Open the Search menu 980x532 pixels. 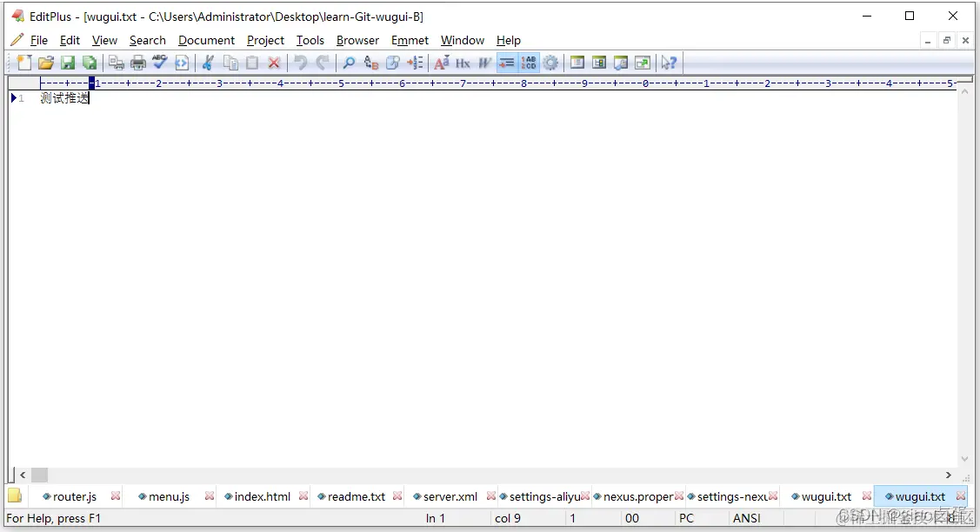pos(148,40)
